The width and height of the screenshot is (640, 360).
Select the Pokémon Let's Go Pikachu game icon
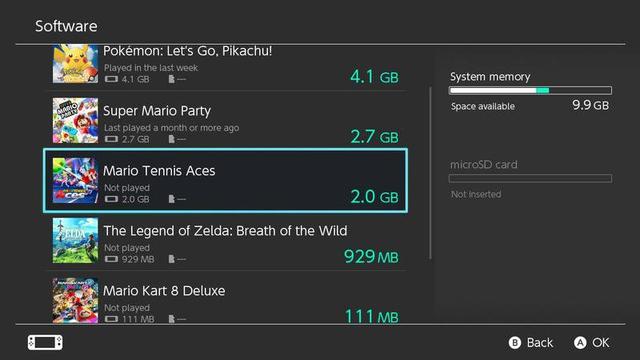click(x=76, y=64)
